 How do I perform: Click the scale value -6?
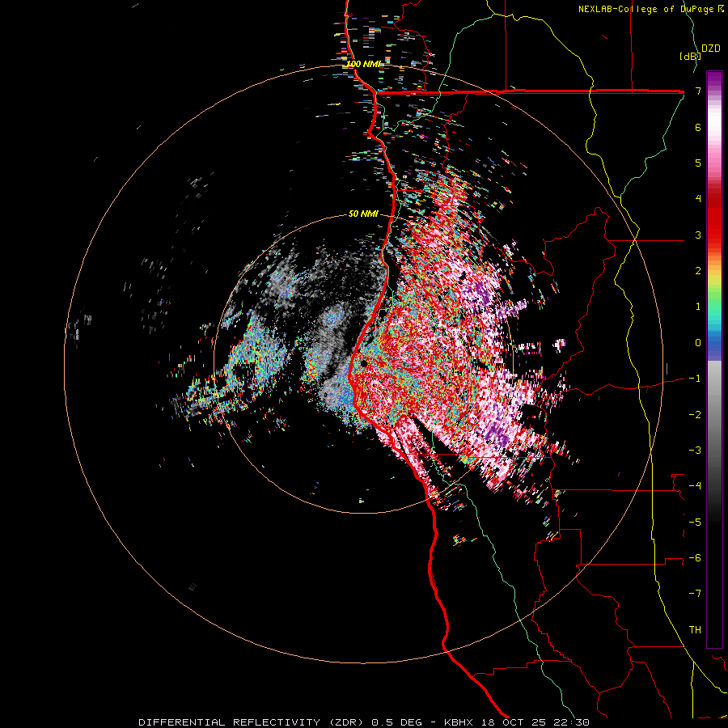click(695, 558)
